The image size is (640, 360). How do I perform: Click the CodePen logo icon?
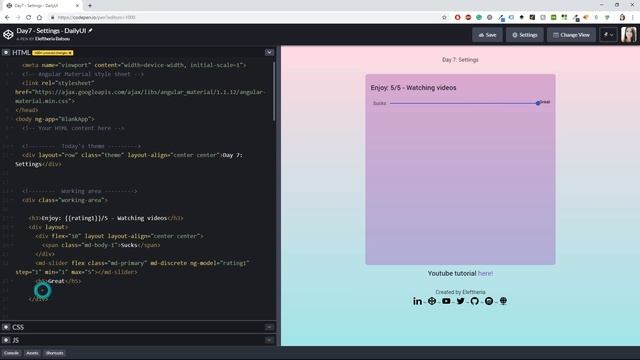point(8,34)
